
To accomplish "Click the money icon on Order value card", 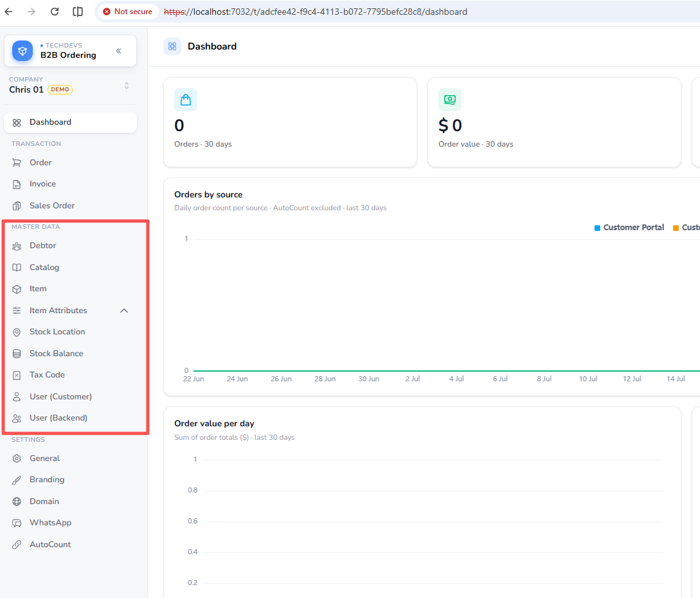I will coord(450,100).
